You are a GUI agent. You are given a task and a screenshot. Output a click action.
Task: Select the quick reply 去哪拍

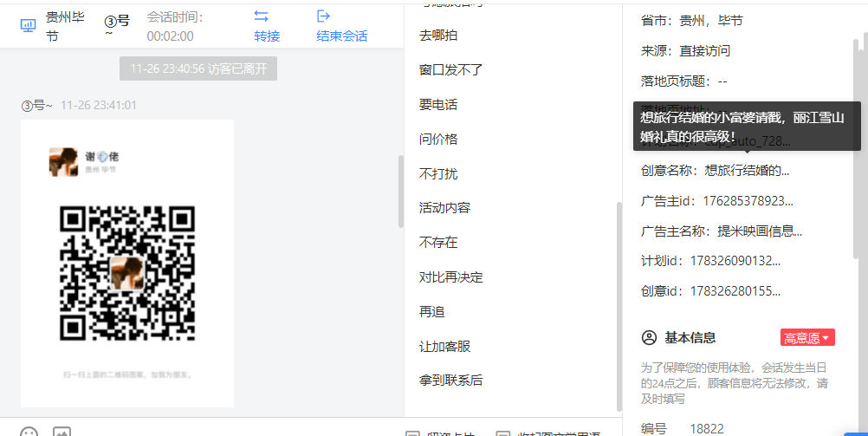point(437,36)
